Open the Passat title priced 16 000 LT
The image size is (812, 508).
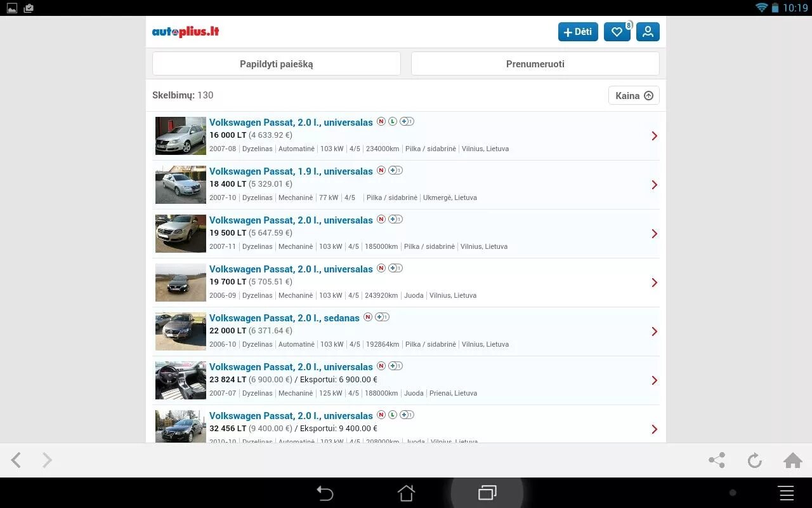click(x=291, y=123)
